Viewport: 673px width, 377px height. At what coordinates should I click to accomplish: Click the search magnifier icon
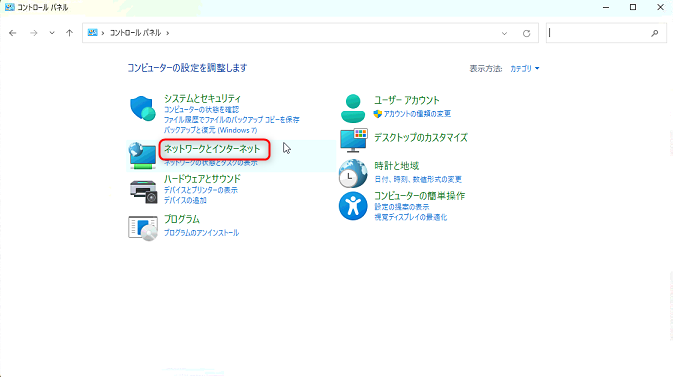pyautogui.click(x=655, y=33)
